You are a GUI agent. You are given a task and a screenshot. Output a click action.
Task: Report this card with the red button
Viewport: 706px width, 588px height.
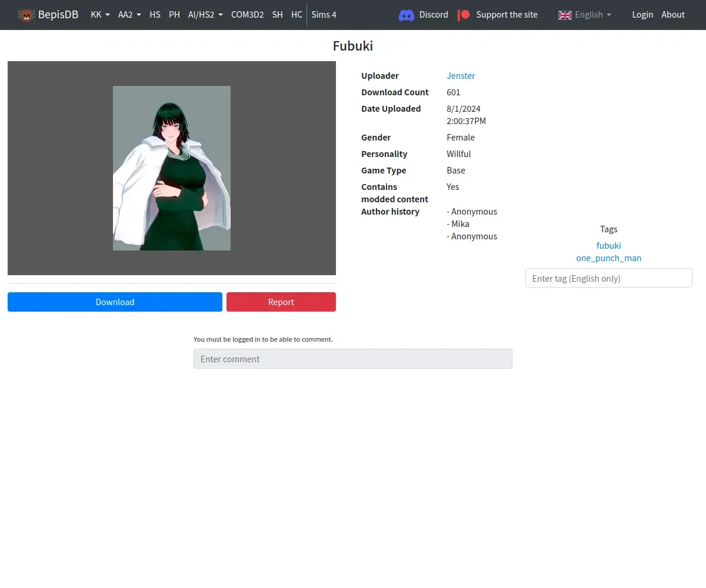(x=281, y=302)
